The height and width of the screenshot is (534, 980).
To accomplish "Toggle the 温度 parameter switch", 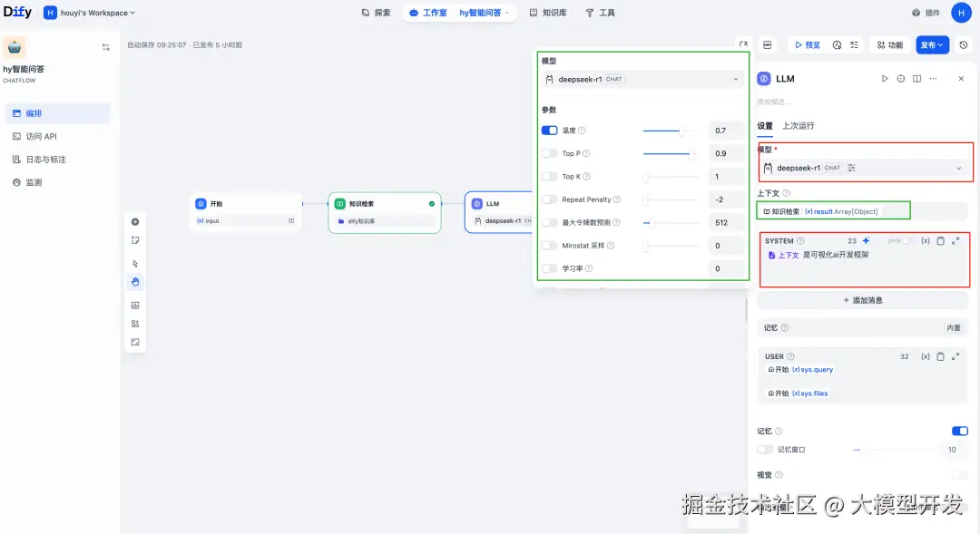I will click(549, 131).
